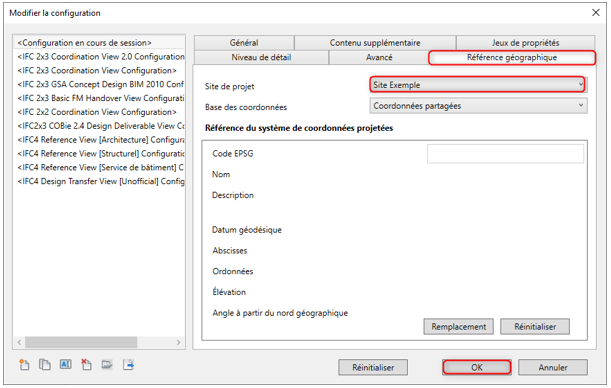Expand the Base des coordonnées dropdown
Screen dimensions: 611x388
[x=478, y=106]
